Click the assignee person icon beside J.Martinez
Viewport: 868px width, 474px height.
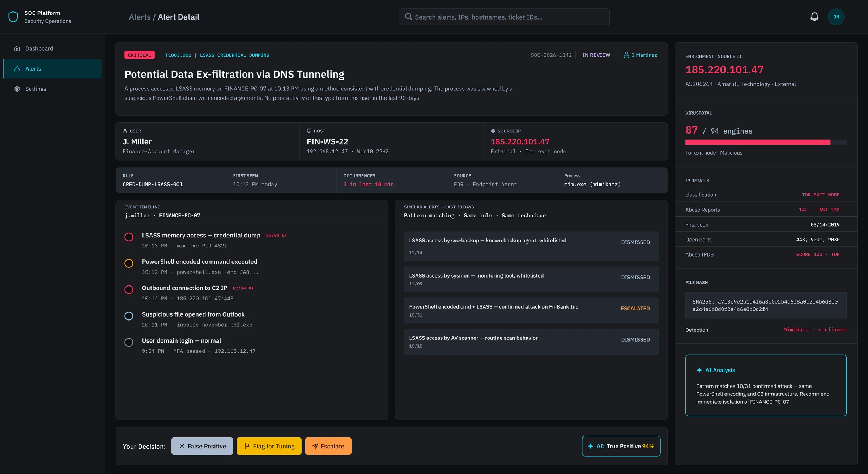click(626, 55)
